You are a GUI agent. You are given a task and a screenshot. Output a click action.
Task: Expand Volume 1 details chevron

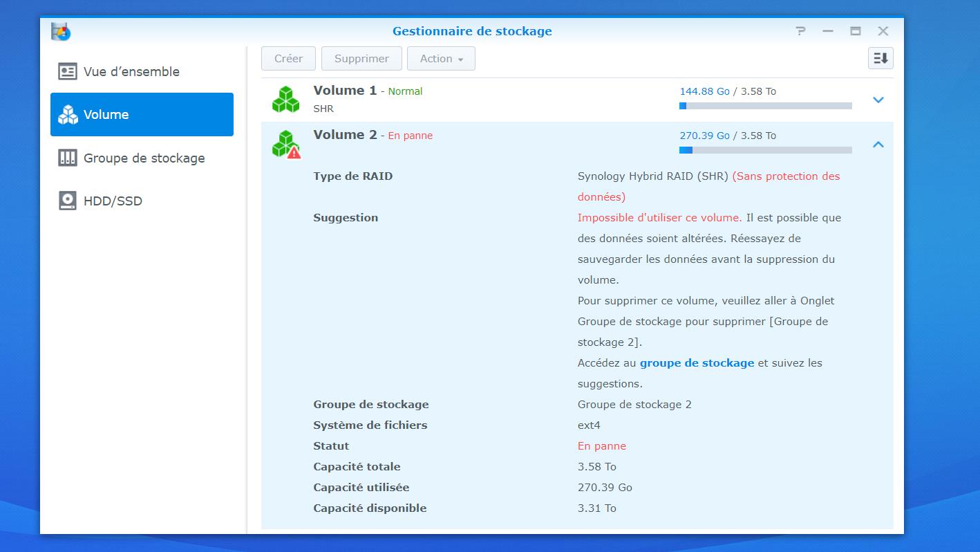pyautogui.click(x=878, y=100)
